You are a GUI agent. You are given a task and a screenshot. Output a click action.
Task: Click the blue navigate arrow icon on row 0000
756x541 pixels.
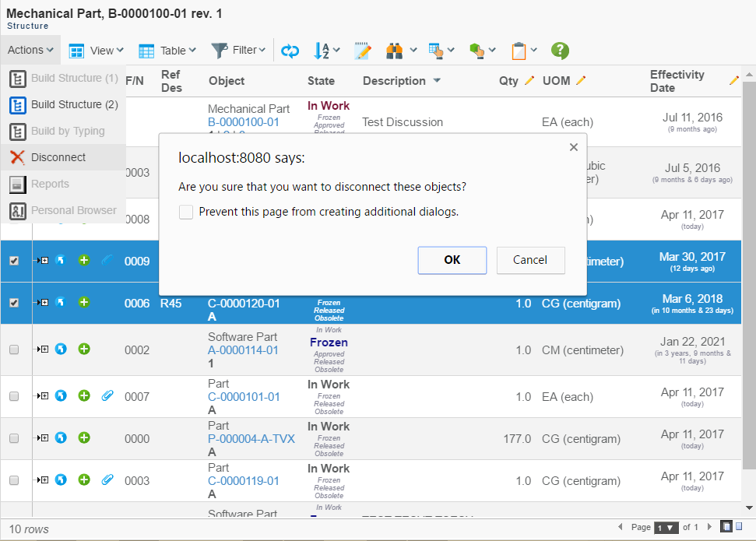[61, 438]
